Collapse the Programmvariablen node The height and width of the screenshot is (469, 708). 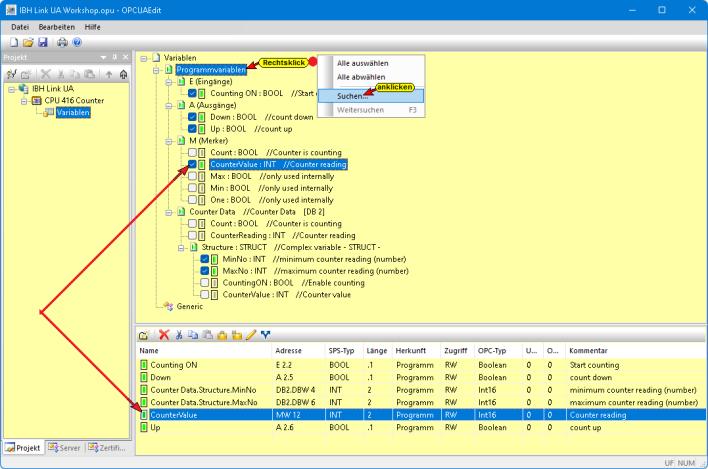coord(156,70)
